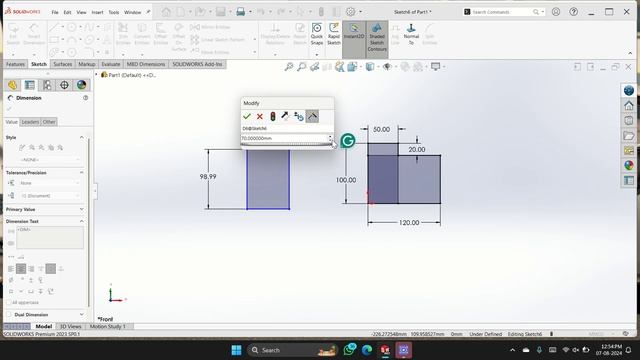This screenshot has height=360, width=640.
Task: Switch to the Leaders tab in Dimension panel
Action: click(x=30, y=122)
